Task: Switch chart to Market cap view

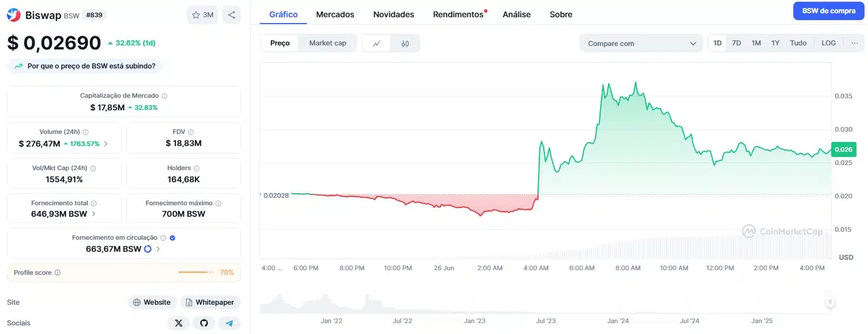Action: coord(328,43)
